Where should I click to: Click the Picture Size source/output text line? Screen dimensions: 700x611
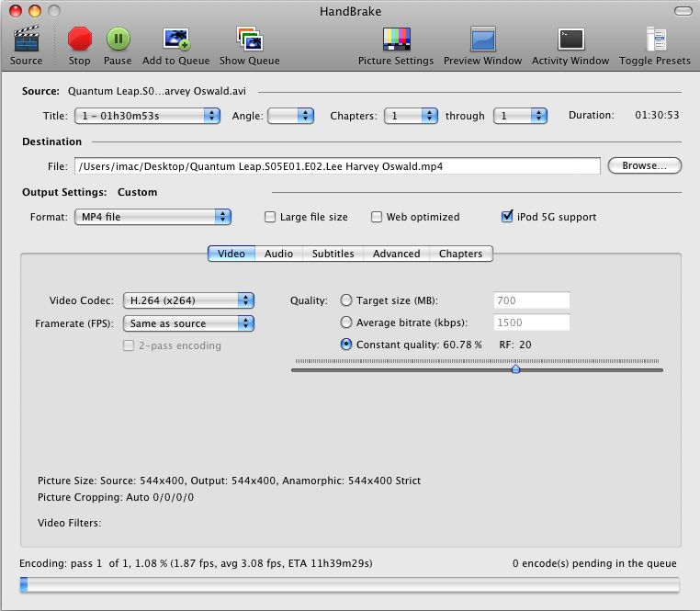point(229,481)
